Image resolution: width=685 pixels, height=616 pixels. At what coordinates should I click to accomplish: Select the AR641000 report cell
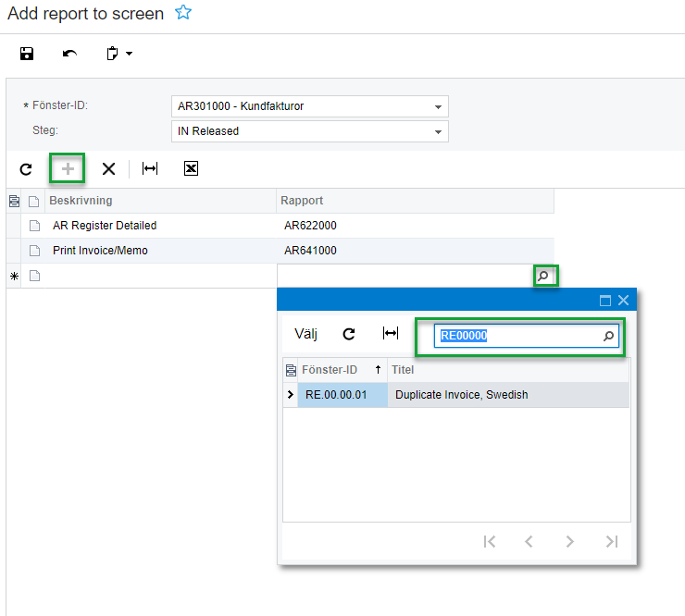tap(415, 250)
